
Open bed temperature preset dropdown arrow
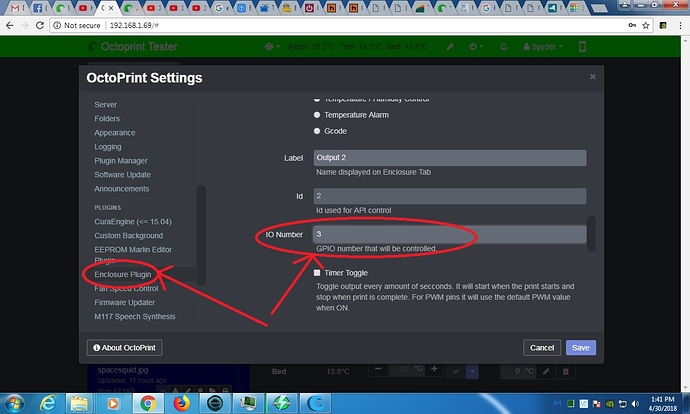click(472, 371)
